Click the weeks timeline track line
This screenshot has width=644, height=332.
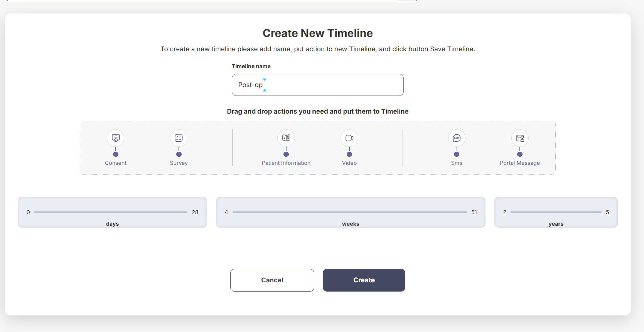pyautogui.click(x=349, y=212)
